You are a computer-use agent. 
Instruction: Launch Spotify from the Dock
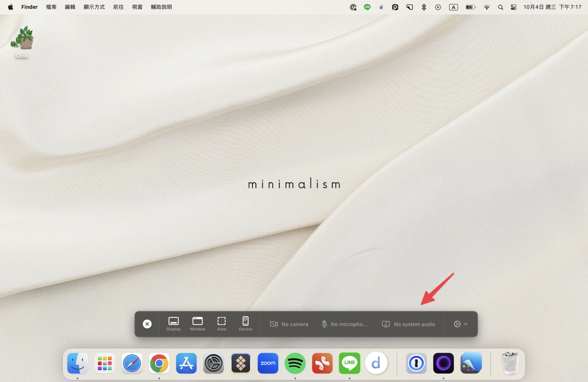point(295,363)
